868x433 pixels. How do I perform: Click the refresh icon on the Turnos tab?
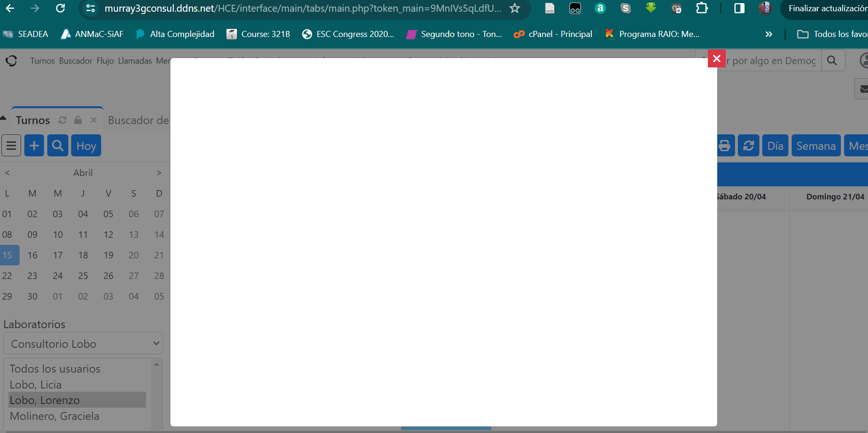[62, 120]
